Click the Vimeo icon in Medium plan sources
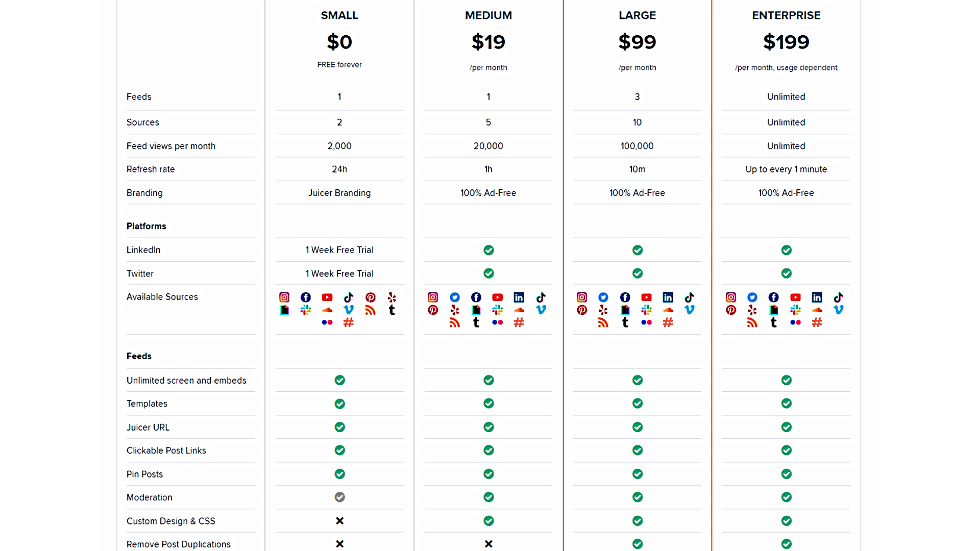The width and height of the screenshot is (980, 551). (541, 310)
